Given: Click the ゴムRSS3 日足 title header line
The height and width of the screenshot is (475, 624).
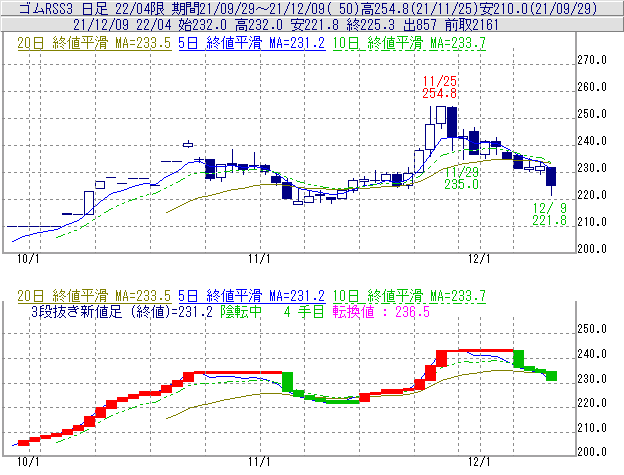Looking at the screenshot, I should pos(308,8).
